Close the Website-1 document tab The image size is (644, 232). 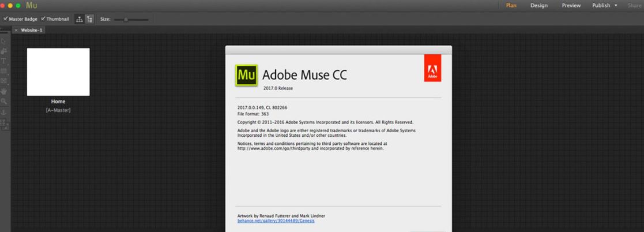pos(16,30)
